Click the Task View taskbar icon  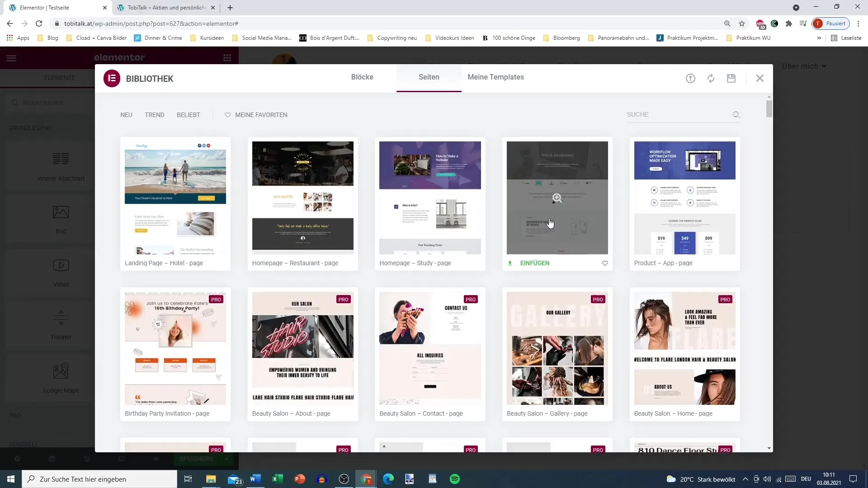coord(188,479)
